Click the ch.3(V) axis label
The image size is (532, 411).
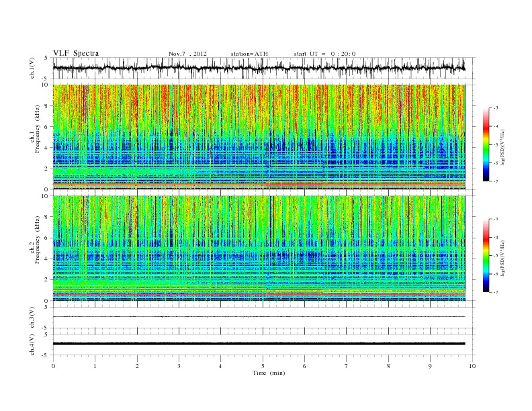coord(32,318)
